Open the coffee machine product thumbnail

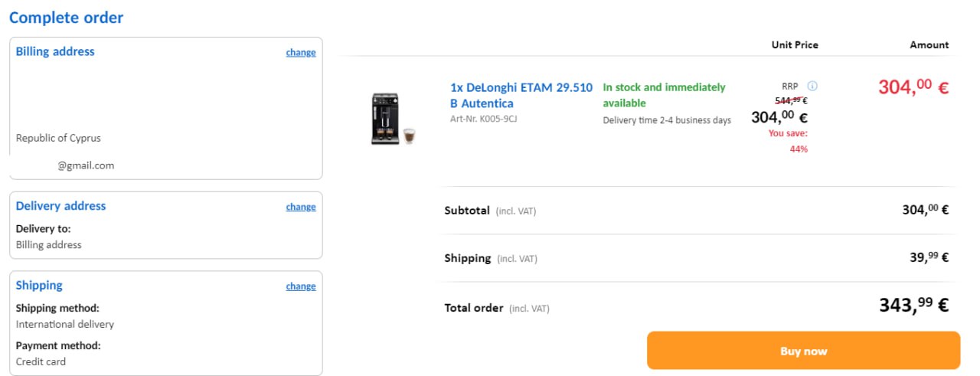(392, 119)
